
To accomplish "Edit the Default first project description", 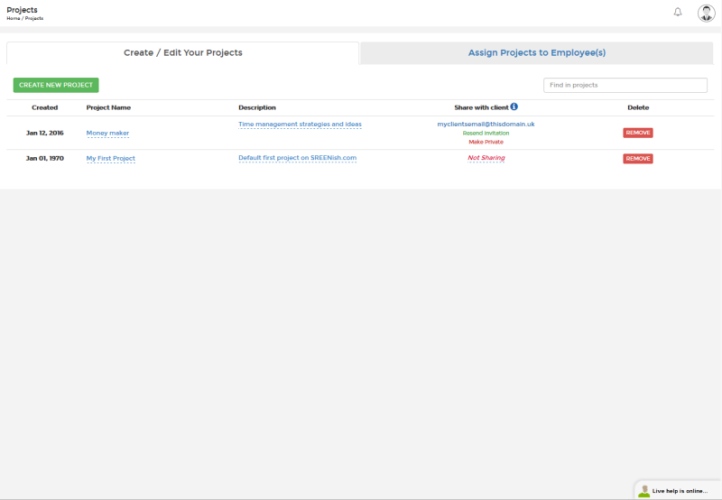I will (x=297, y=158).
